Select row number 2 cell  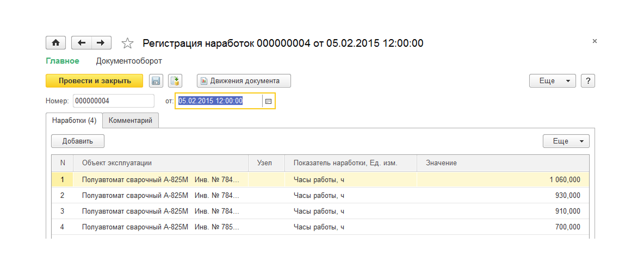click(63, 195)
